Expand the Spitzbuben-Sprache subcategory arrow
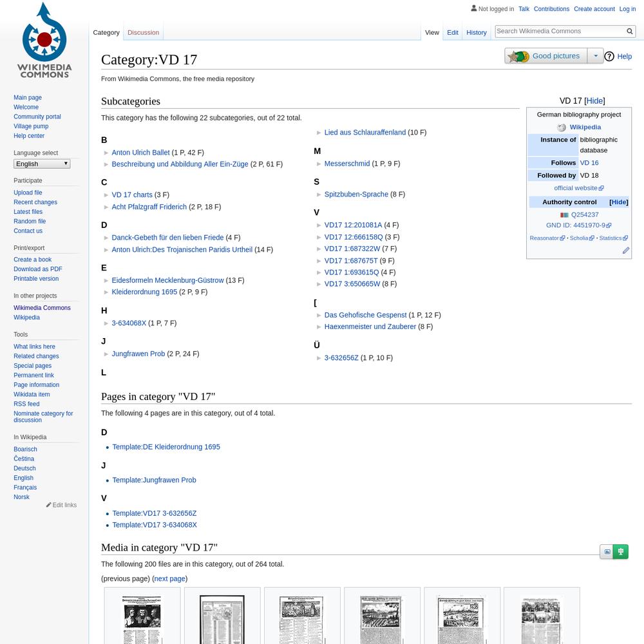Image resolution: width=644 pixels, height=644 pixels. click(319, 194)
